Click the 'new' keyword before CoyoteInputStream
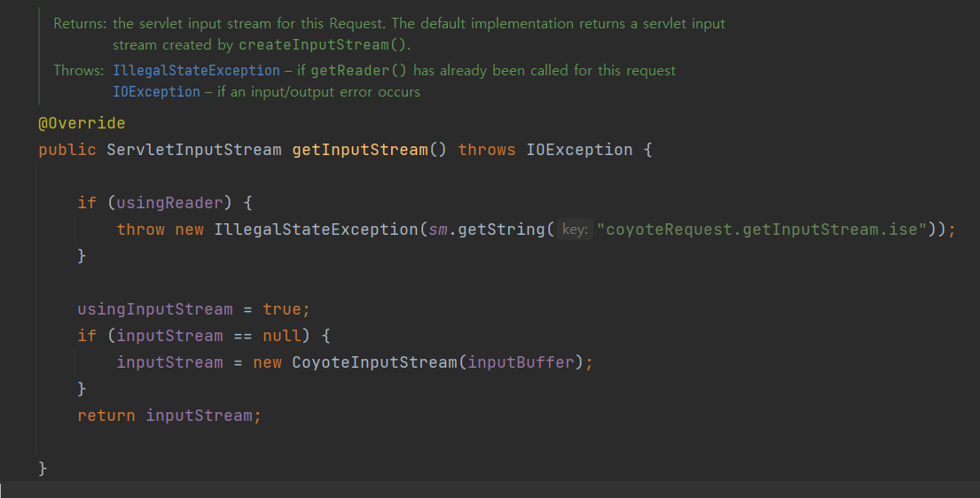 (268, 362)
